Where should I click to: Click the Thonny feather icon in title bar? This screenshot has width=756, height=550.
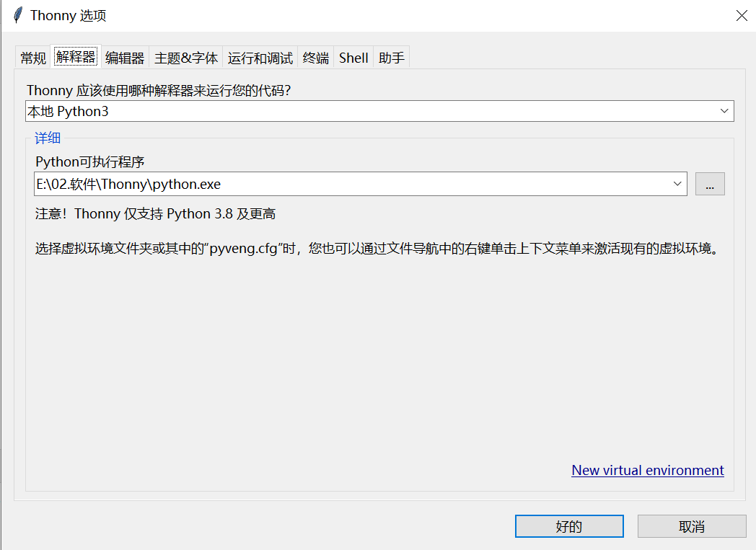(x=18, y=15)
